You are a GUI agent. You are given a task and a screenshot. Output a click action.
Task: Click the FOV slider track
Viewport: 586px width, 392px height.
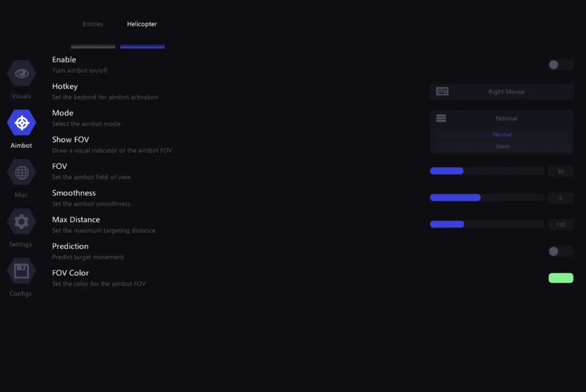click(x=487, y=171)
